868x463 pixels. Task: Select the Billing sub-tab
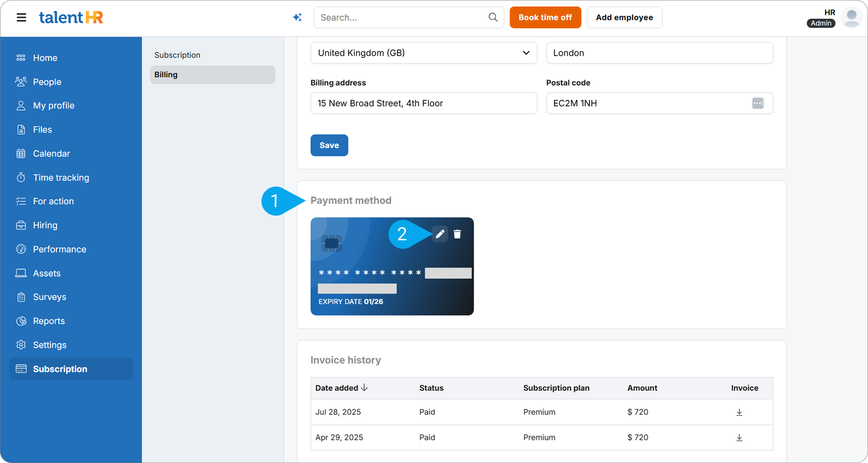pyautogui.click(x=212, y=75)
